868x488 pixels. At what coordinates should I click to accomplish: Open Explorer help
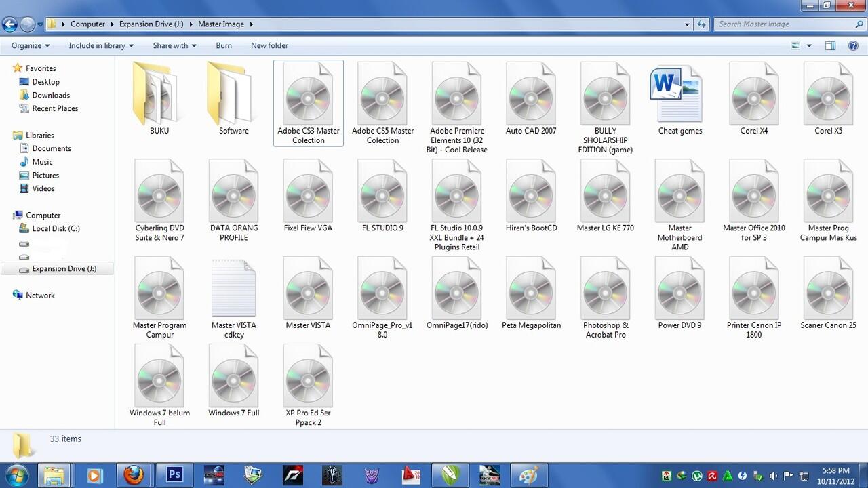click(853, 46)
